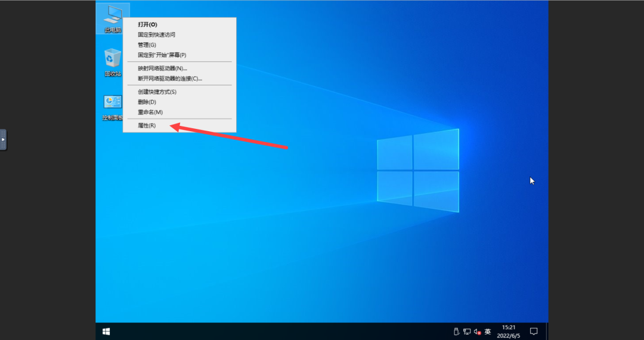Open the network status tray icon
644x340 pixels.
[x=467, y=332]
